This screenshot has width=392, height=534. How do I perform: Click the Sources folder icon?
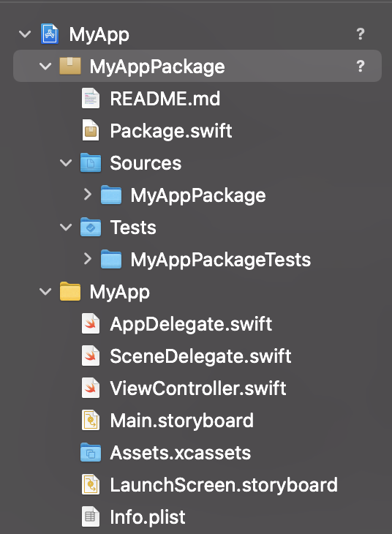(x=91, y=162)
